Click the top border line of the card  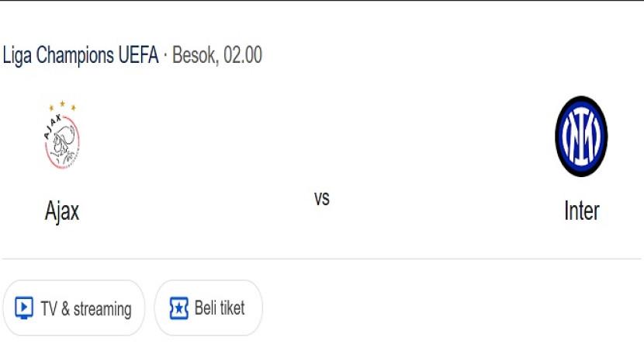point(322,2)
